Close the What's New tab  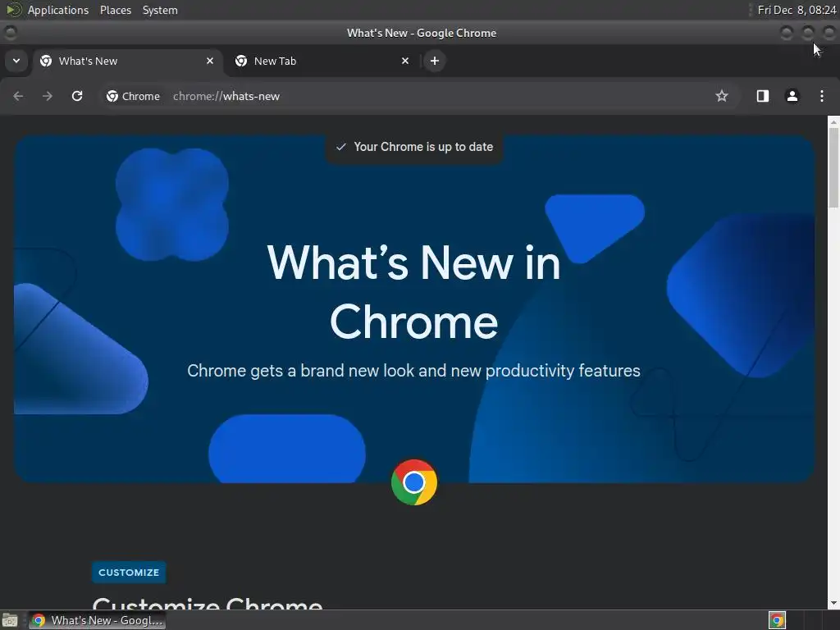(210, 61)
